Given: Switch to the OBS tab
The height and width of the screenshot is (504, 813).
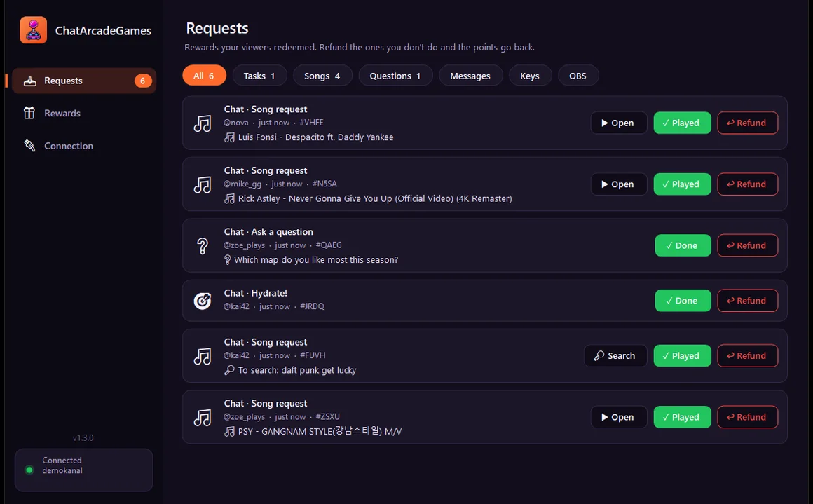Looking at the screenshot, I should coord(578,76).
